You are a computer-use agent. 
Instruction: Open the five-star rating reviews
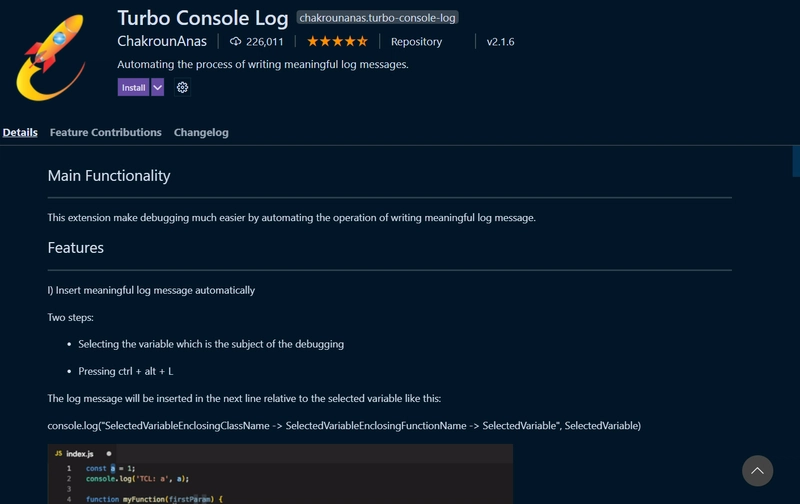[x=337, y=41]
